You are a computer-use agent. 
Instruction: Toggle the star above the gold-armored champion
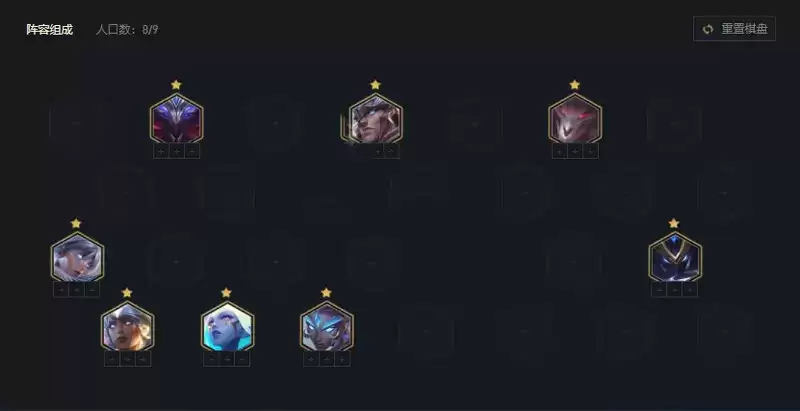674,223
